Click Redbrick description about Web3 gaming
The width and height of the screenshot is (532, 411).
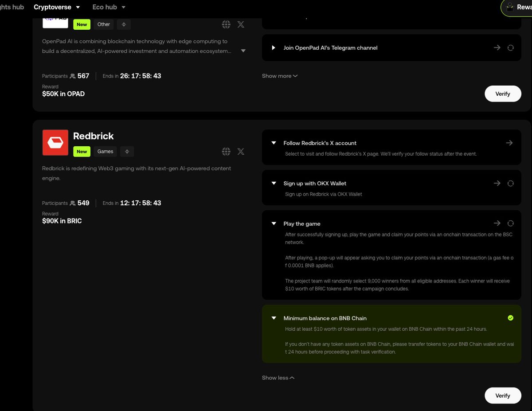pos(137,173)
